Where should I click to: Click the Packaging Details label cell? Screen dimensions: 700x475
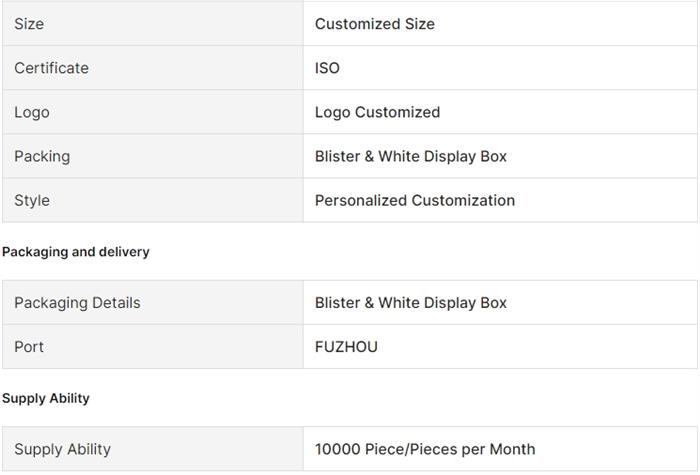pyautogui.click(x=77, y=303)
